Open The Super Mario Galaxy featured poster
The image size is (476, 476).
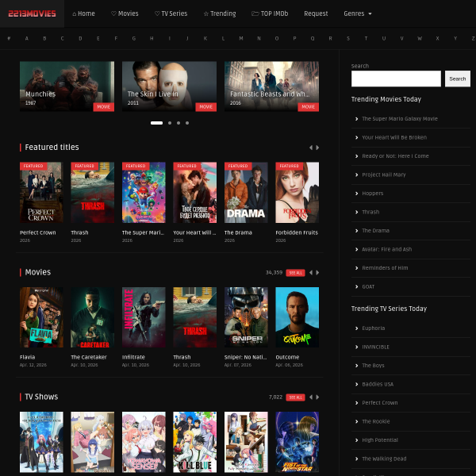pyautogui.click(x=144, y=193)
